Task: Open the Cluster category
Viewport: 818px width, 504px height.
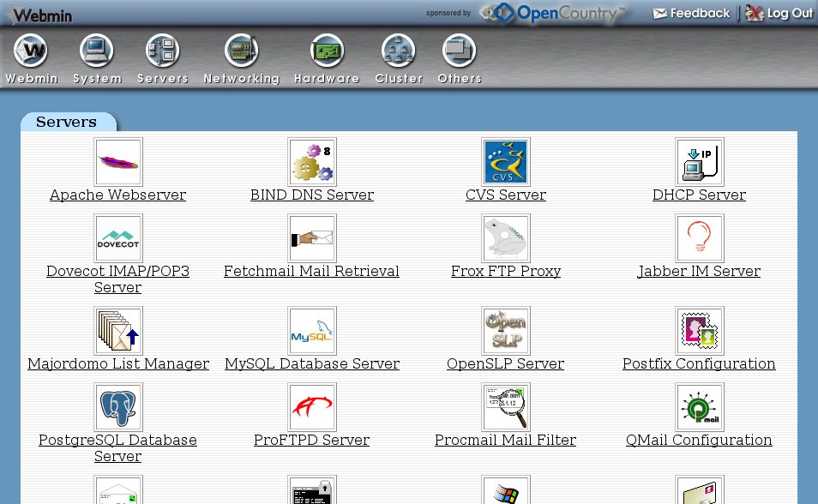Action: tap(399, 58)
